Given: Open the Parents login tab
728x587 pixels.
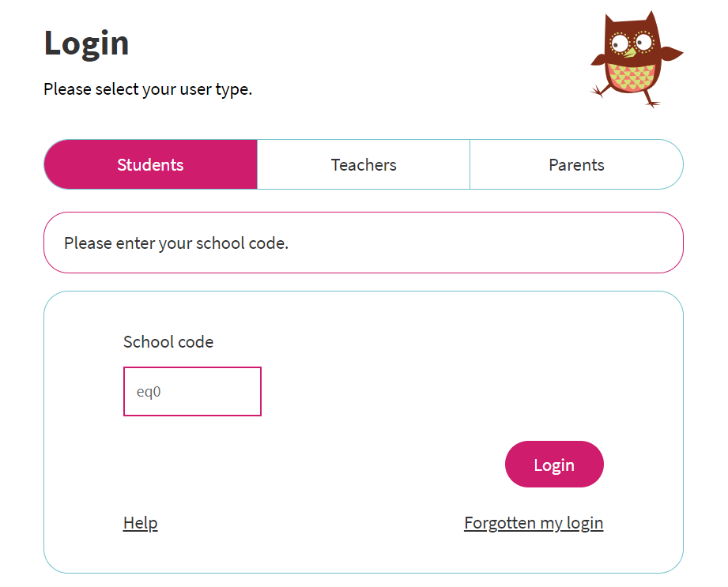Looking at the screenshot, I should 577,164.
